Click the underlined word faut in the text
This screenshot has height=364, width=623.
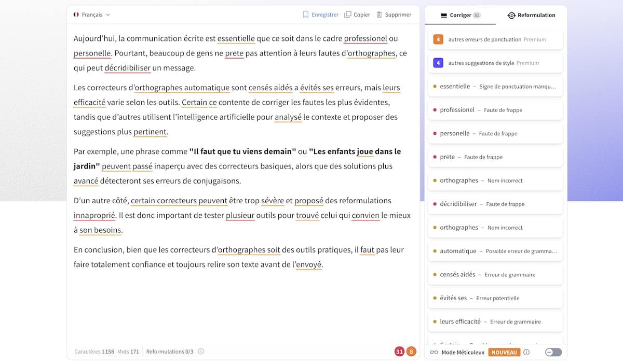[367, 250]
